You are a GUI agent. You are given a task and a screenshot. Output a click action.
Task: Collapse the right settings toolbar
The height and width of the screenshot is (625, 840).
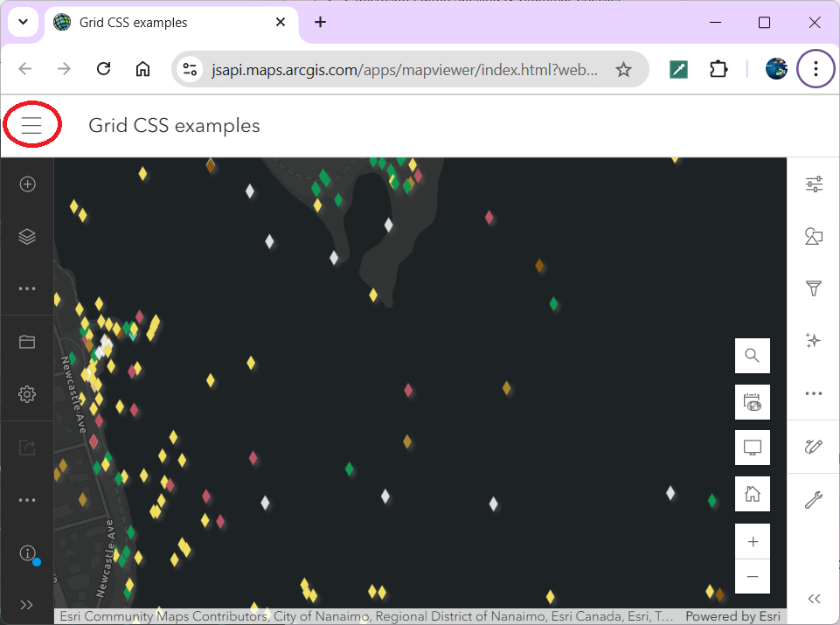pyautogui.click(x=813, y=598)
